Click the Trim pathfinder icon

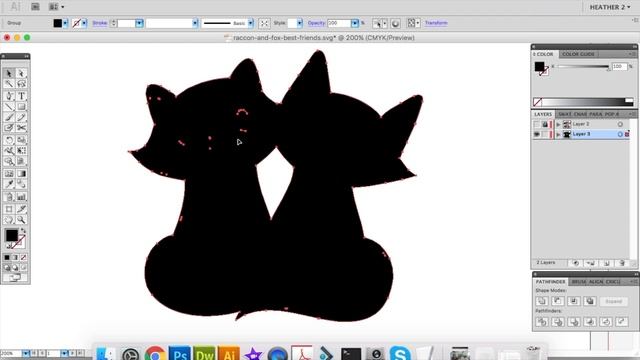558,322
